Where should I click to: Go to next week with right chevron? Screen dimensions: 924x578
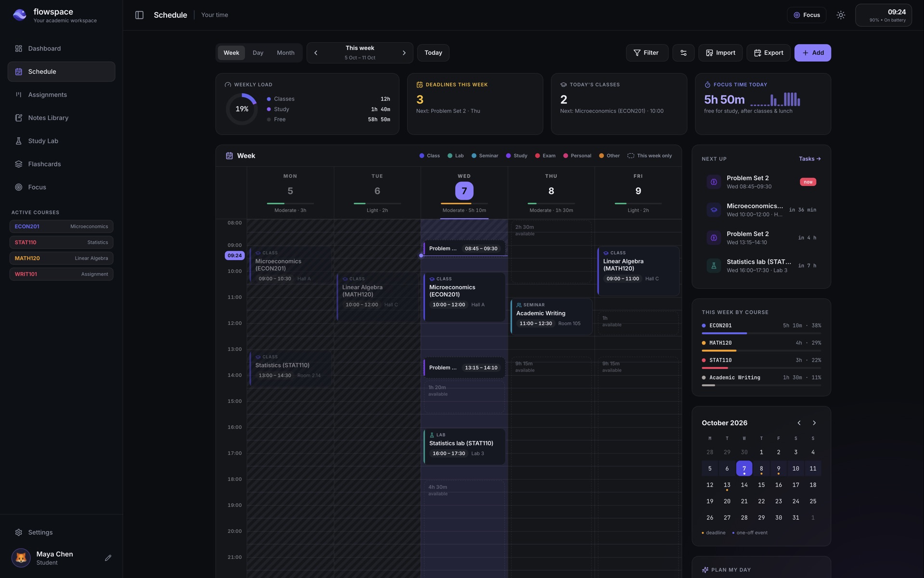point(404,53)
